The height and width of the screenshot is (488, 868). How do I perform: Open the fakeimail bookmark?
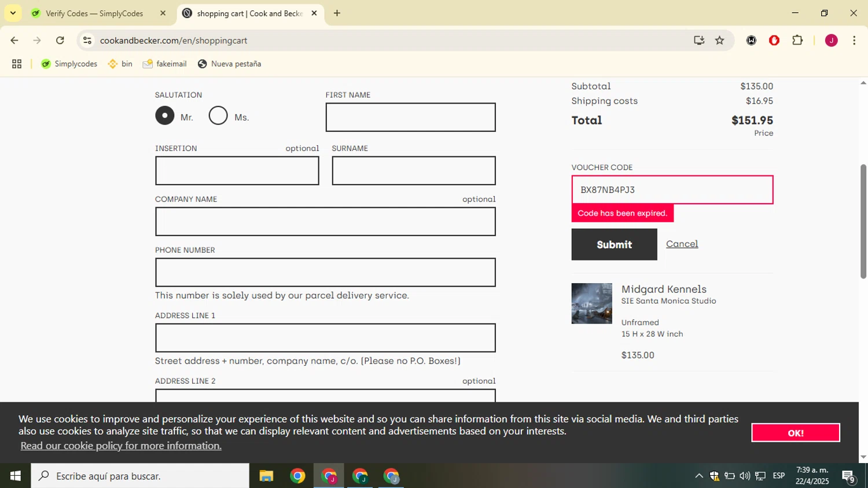pyautogui.click(x=165, y=64)
